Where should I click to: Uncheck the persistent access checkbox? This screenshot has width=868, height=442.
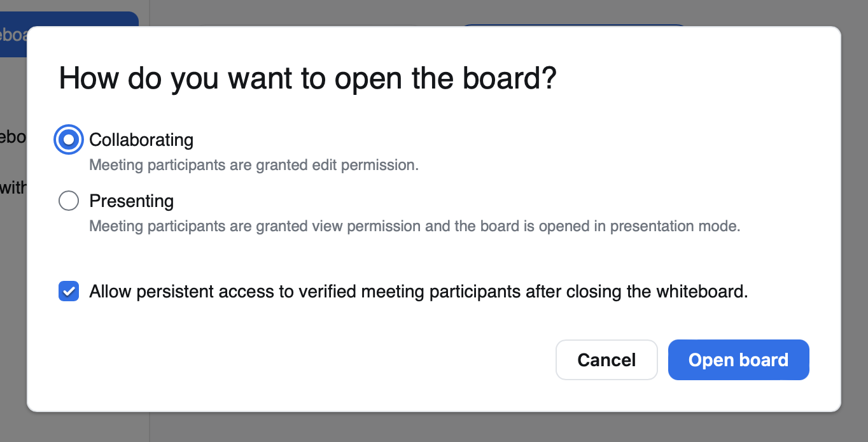tap(69, 292)
